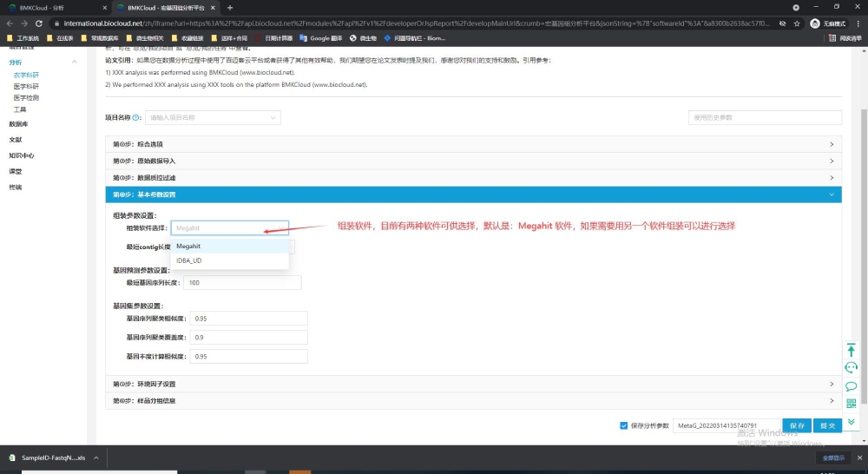Switch to the BMKCloud - 分析 browser tab
The width and height of the screenshot is (868, 474).
pos(54,8)
